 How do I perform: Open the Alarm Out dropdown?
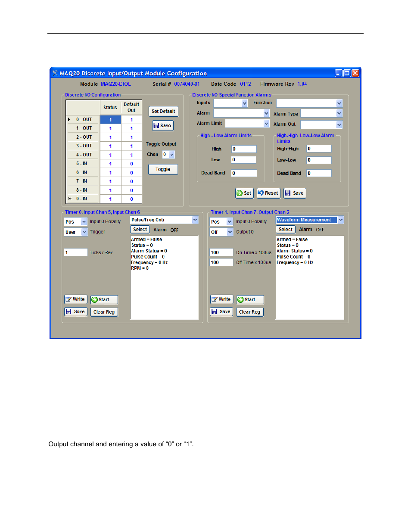point(339,124)
